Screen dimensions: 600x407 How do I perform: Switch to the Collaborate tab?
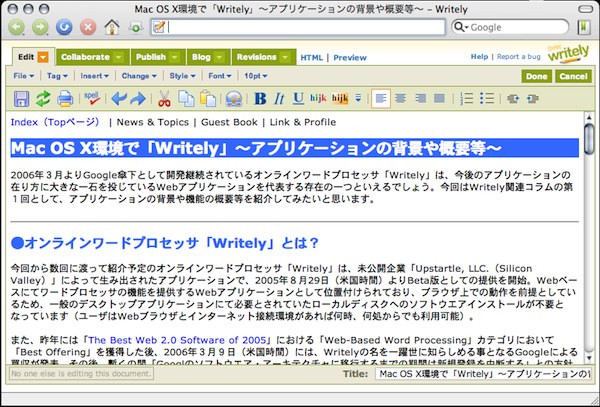click(92, 57)
